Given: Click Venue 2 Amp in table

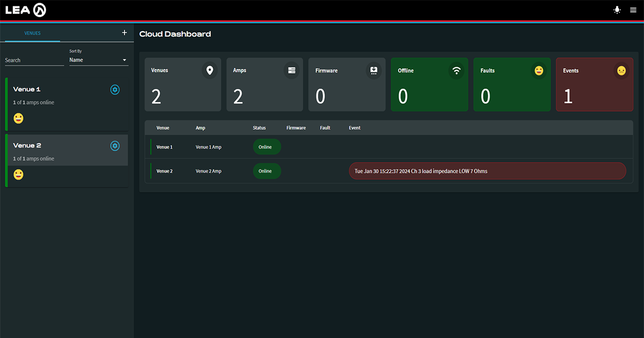Looking at the screenshot, I should tap(208, 171).
